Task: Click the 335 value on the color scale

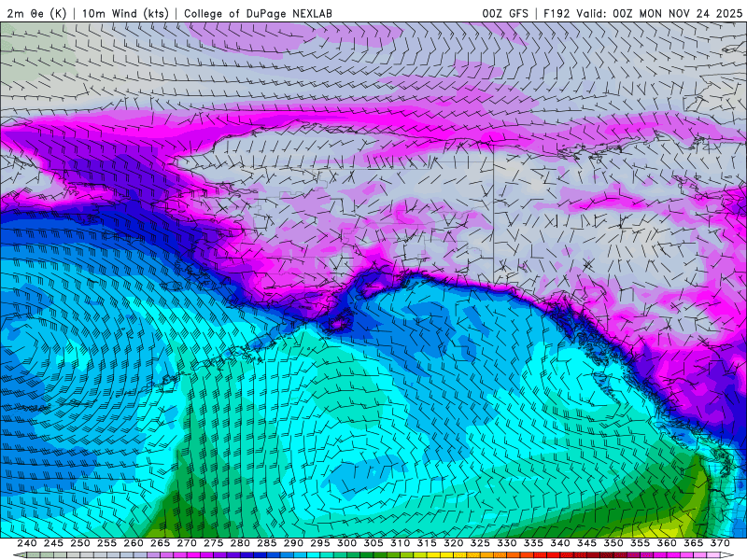Action: click(533, 543)
